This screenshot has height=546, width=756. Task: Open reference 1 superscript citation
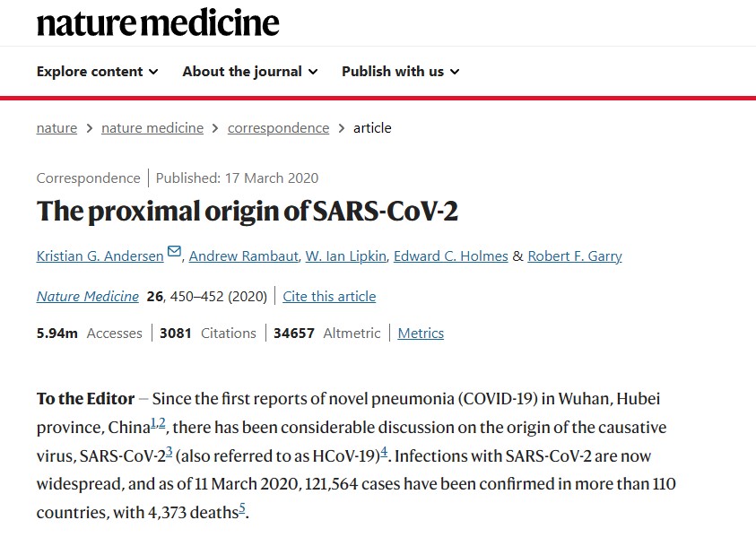click(153, 423)
